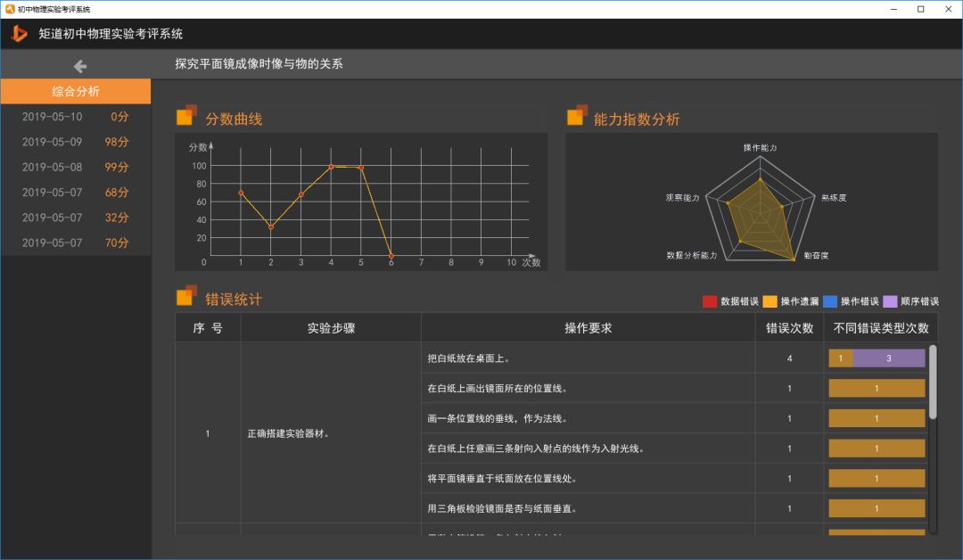Open the 2019-05-07 68分 record
Viewport: 963px width, 560px height.
point(76,193)
